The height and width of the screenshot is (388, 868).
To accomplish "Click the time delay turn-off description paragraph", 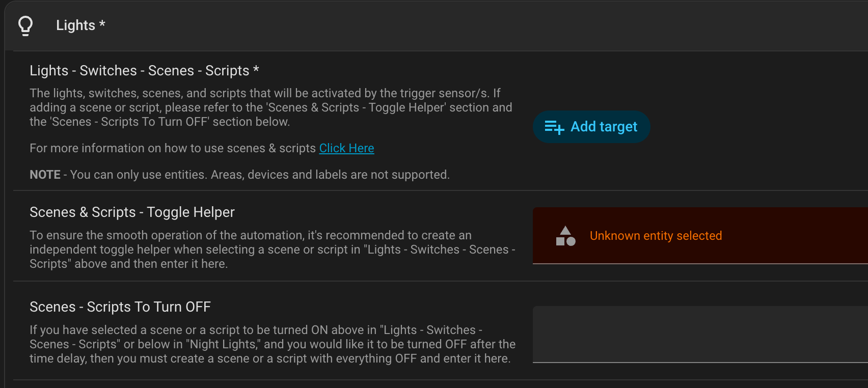I will (x=272, y=344).
